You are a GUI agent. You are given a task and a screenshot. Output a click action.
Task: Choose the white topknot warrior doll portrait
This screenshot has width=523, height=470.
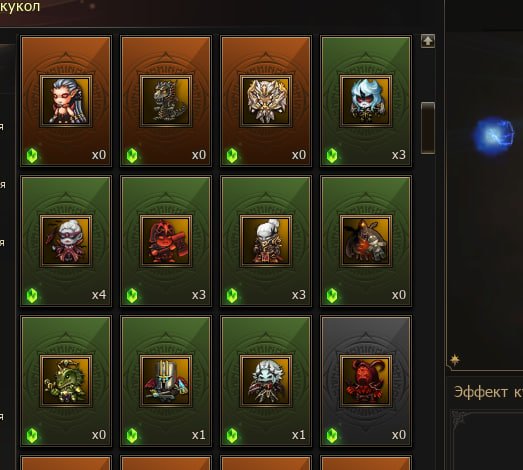(x=266, y=241)
